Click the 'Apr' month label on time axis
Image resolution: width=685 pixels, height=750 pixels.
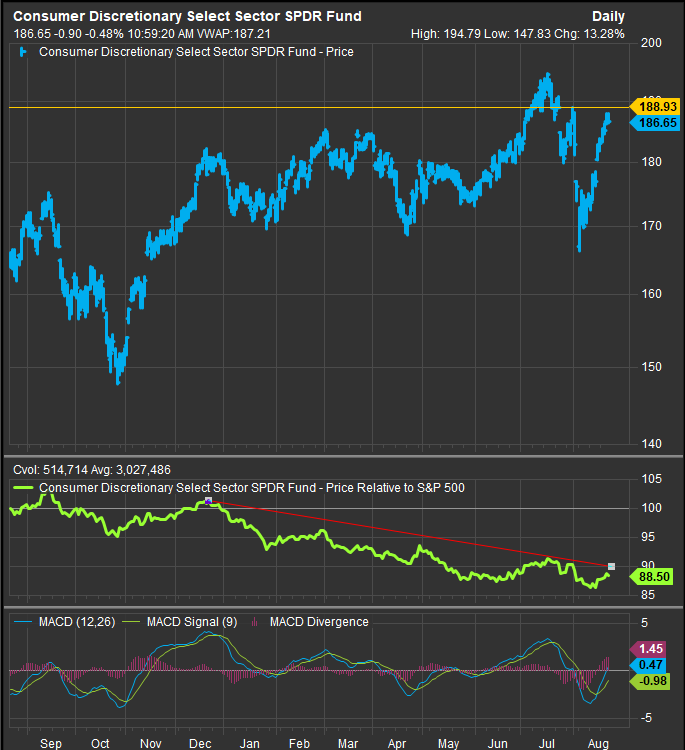[x=397, y=743]
